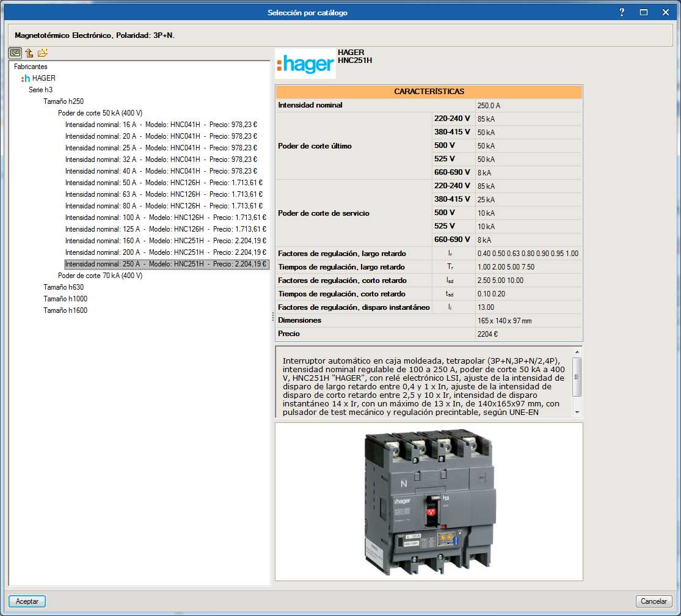The width and height of the screenshot is (681, 616).
Task: Select the Fabricantes root node
Action: coord(31,67)
